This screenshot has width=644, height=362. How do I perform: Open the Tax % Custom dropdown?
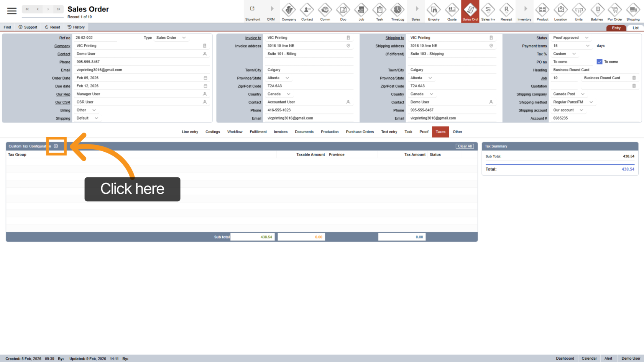click(574, 54)
